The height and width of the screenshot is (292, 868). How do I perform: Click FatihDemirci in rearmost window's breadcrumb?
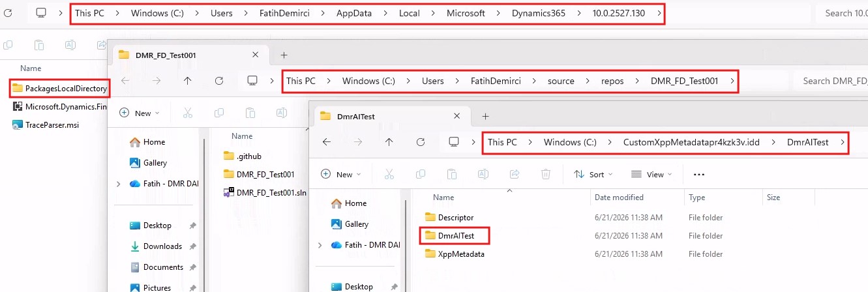click(284, 13)
